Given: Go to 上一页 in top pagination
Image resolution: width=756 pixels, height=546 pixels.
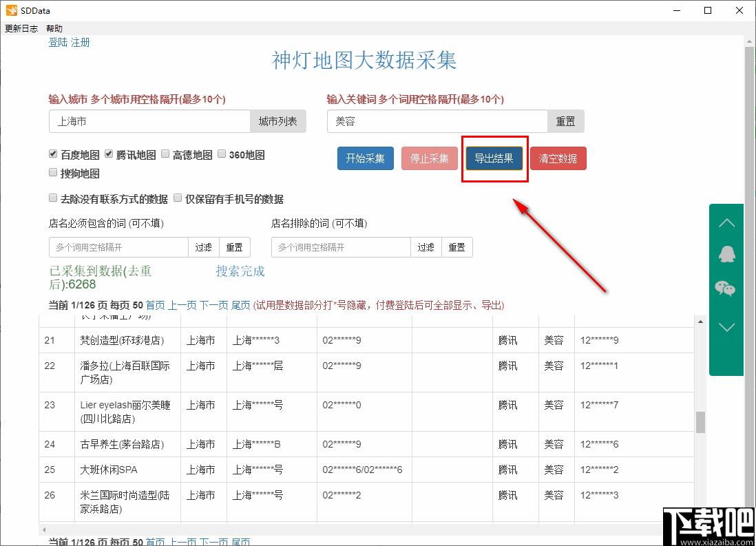Looking at the screenshot, I should point(182,305).
